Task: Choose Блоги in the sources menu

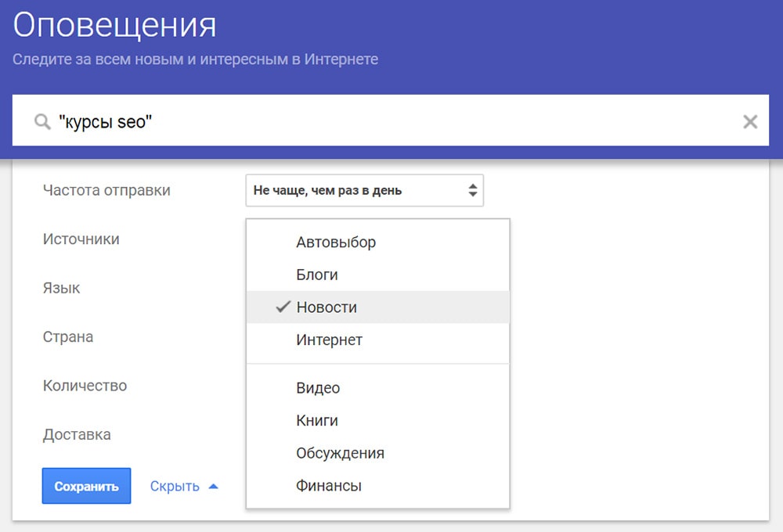Action: [317, 275]
